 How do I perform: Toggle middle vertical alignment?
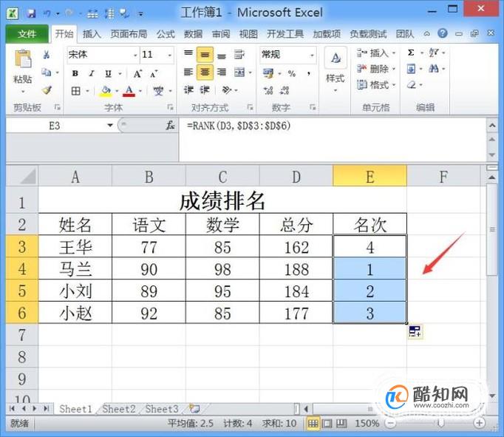pos(205,55)
